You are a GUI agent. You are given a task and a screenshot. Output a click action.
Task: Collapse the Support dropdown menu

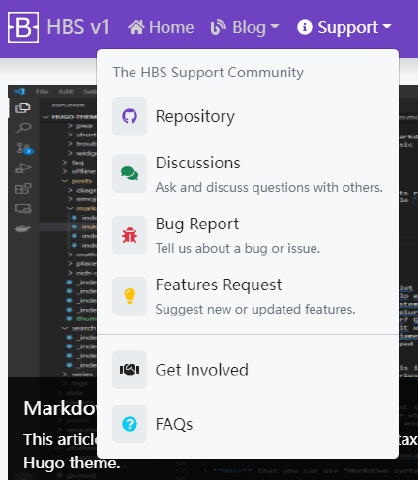[344, 27]
